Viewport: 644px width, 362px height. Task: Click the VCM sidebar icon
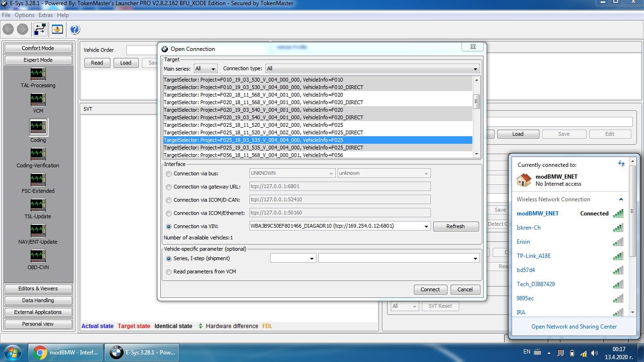pos(38,101)
